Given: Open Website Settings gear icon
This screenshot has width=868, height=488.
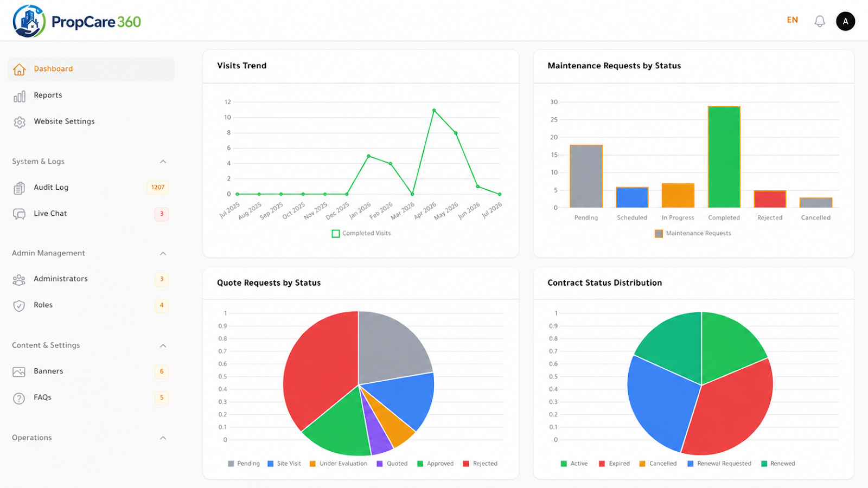Looking at the screenshot, I should click(20, 122).
